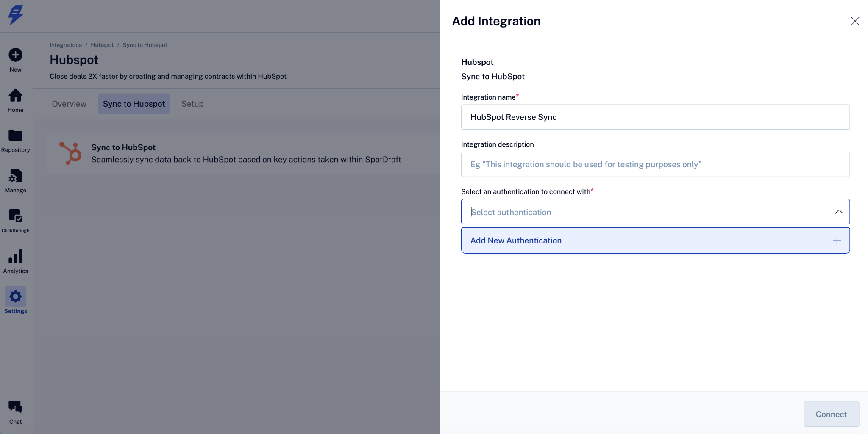868x434 pixels.
Task: Select the Sync to Hubspot tab
Action: click(x=134, y=104)
